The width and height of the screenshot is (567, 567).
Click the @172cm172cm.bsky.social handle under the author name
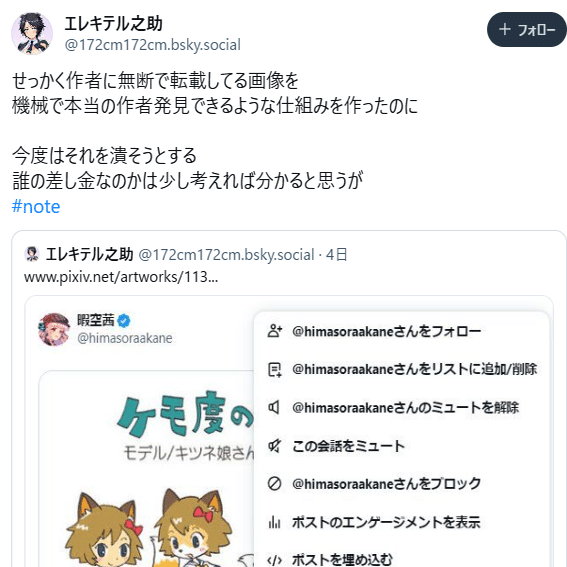(x=153, y=45)
